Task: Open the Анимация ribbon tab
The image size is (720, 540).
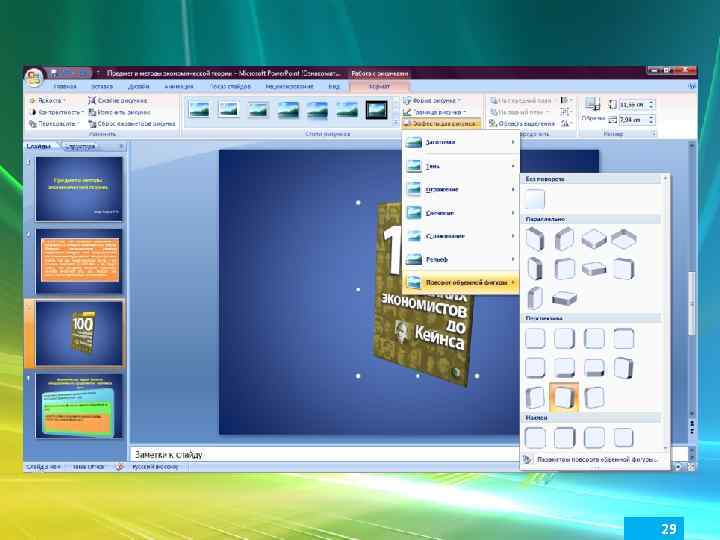Action: pyautogui.click(x=179, y=86)
